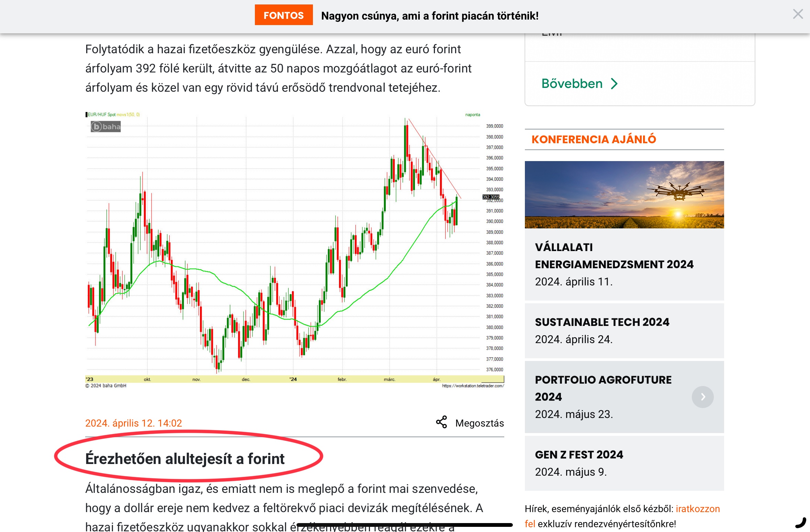Click the round arrow button on Agrofuture card
The image size is (810, 532).
pyautogui.click(x=702, y=397)
